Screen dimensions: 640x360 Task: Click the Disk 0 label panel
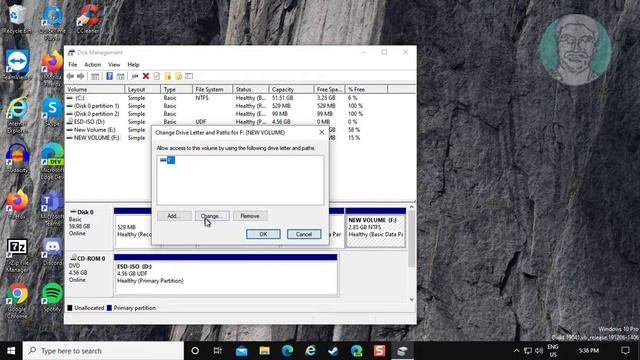(89, 227)
